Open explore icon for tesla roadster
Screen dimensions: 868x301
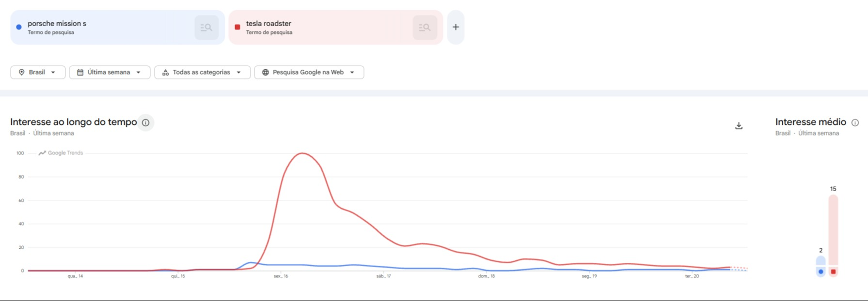pyautogui.click(x=425, y=28)
